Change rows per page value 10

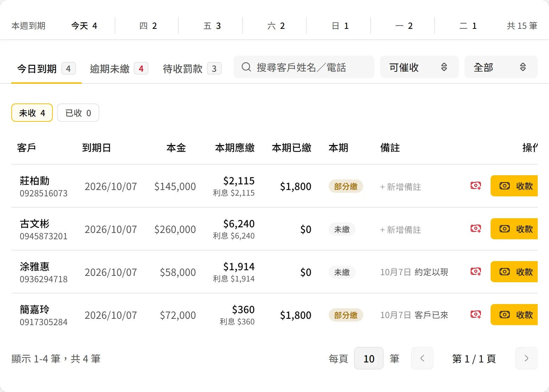tap(369, 358)
